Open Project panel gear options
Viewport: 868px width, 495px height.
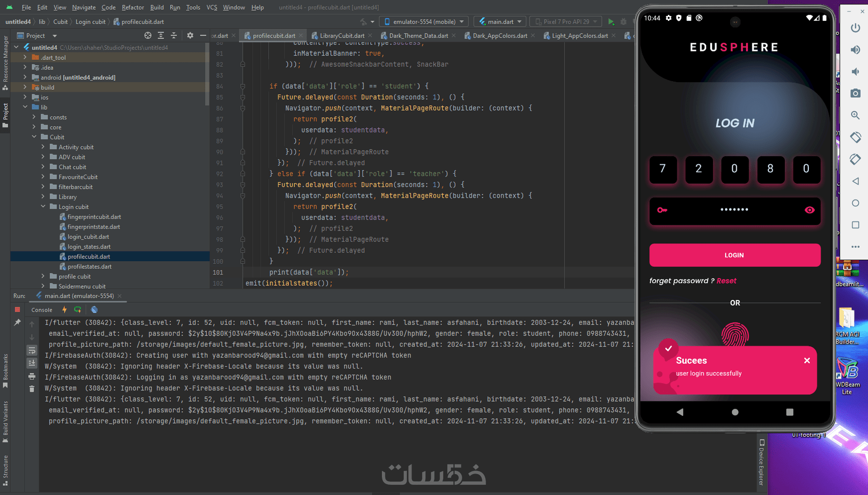[190, 36]
